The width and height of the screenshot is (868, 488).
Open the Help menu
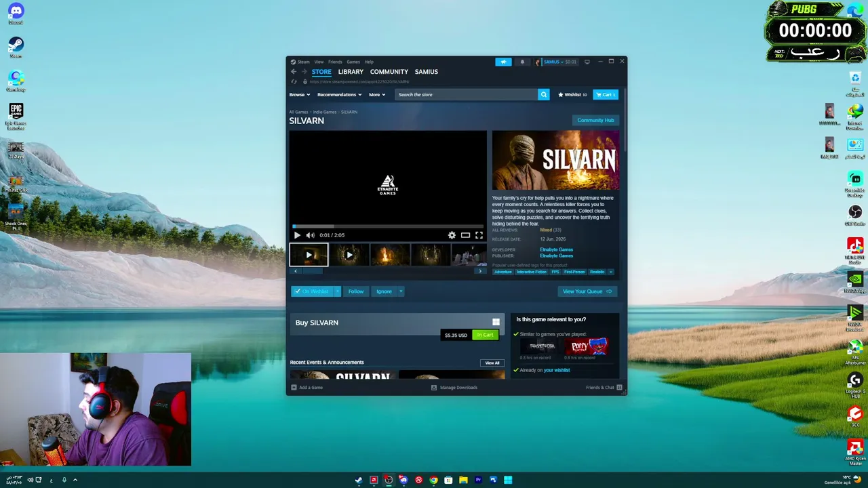[x=369, y=62]
